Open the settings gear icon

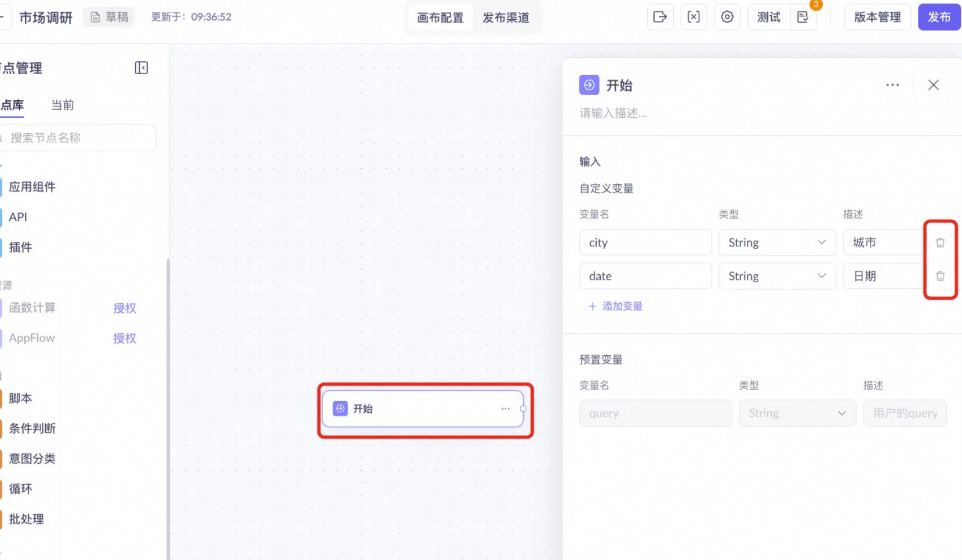click(727, 17)
